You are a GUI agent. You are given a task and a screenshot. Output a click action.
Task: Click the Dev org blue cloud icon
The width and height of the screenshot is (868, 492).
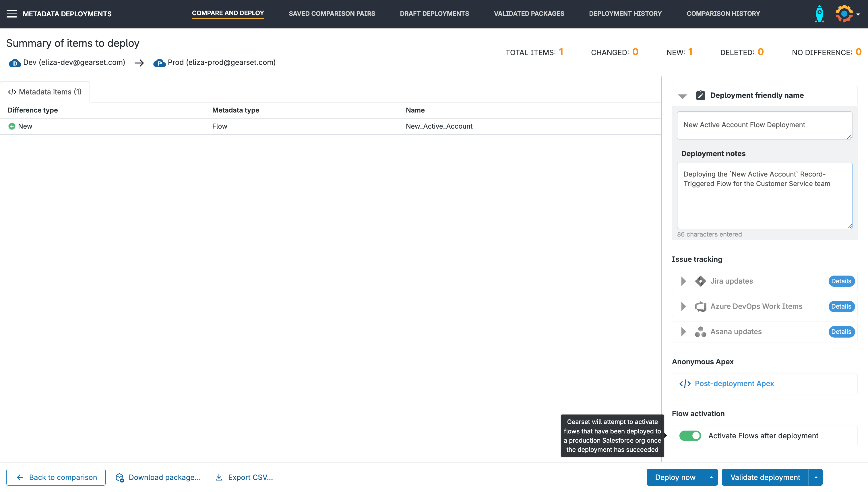point(15,63)
